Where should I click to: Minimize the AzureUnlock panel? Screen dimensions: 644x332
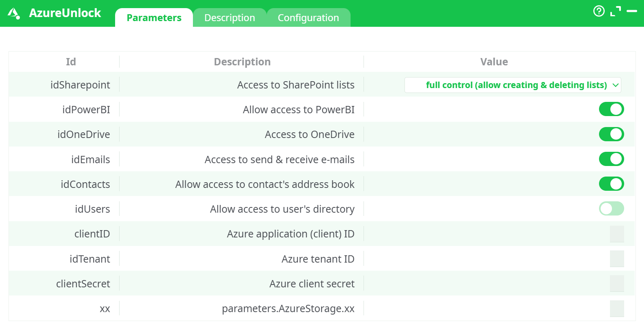pyautogui.click(x=632, y=11)
